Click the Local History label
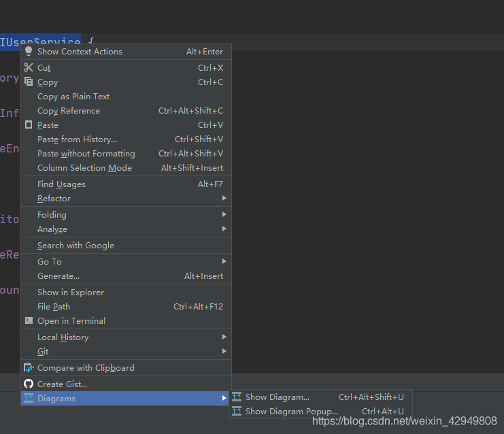504x434 pixels. (x=63, y=337)
